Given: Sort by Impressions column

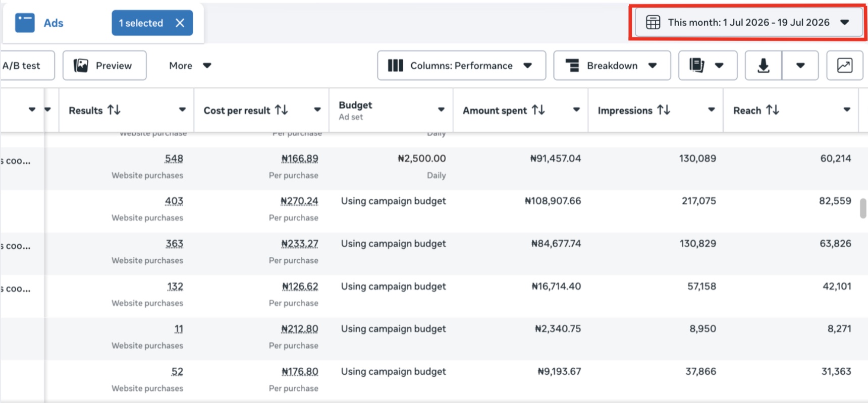Looking at the screenshot, I should pos(664,110).
